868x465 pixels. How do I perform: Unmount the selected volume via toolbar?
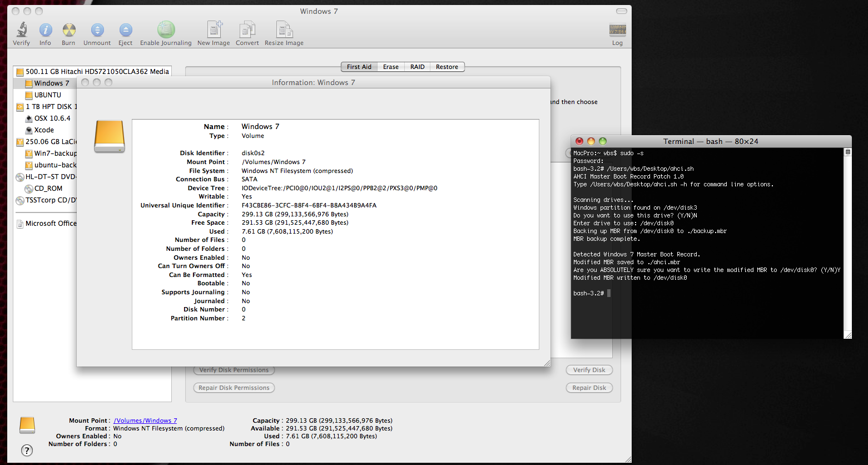(97, 34)
